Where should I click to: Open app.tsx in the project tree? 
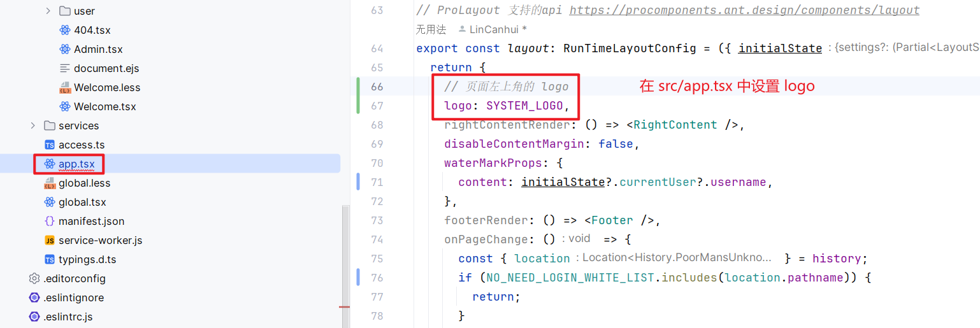tap(76, 164)
